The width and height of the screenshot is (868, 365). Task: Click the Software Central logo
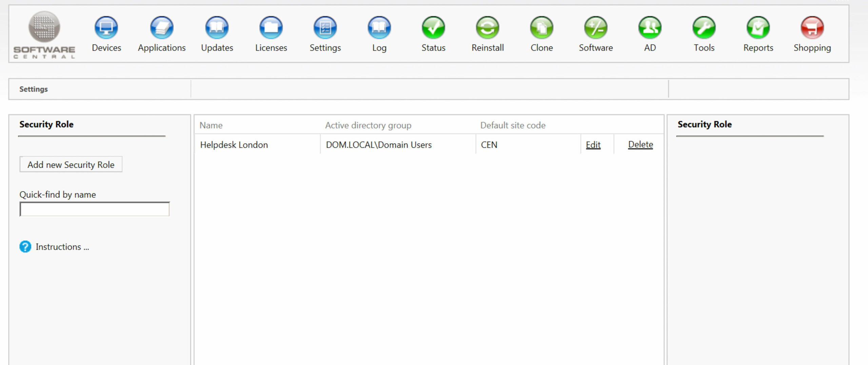click(44, 35)
